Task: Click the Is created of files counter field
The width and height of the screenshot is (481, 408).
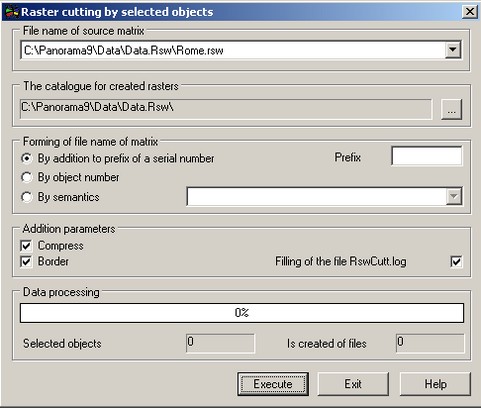Action: 430,343
